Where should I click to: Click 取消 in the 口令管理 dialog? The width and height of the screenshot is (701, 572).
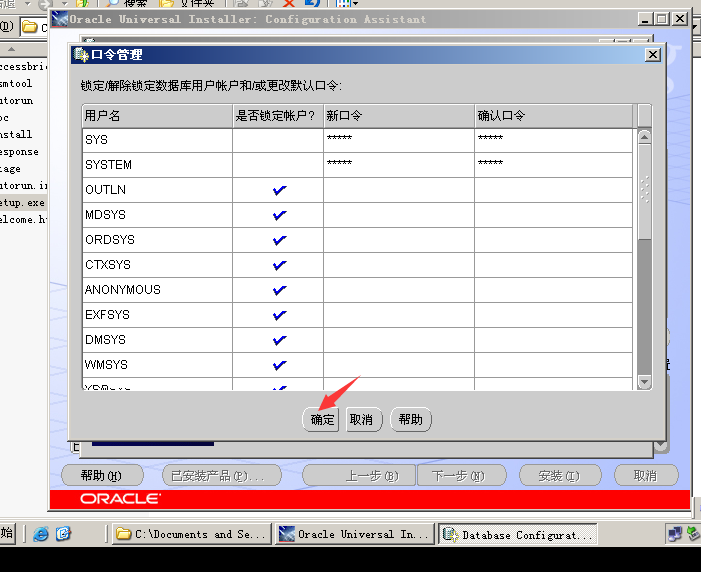364,419
